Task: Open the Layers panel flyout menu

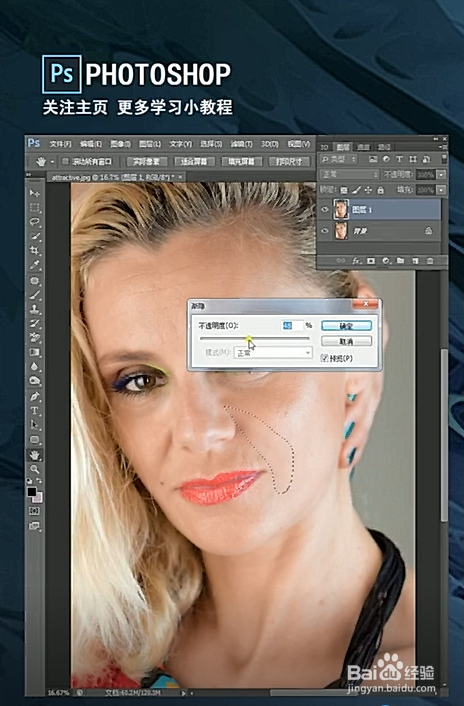Action: click(444, 147)
